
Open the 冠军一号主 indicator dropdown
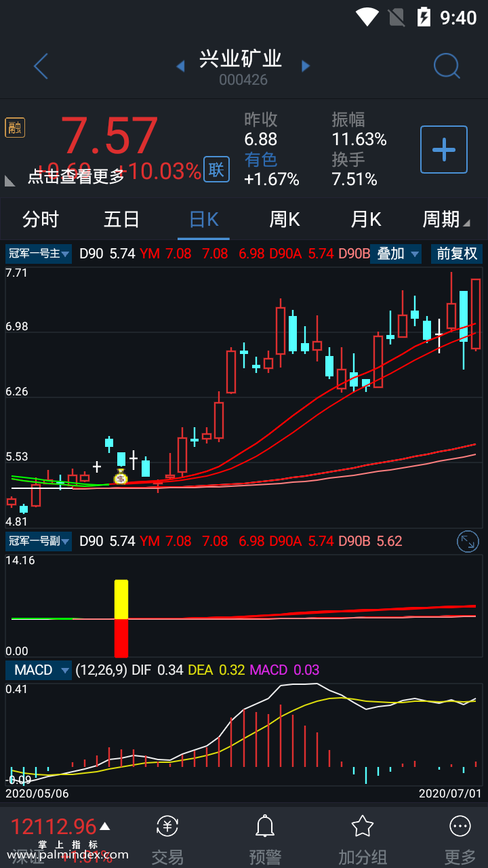(39, 254)
